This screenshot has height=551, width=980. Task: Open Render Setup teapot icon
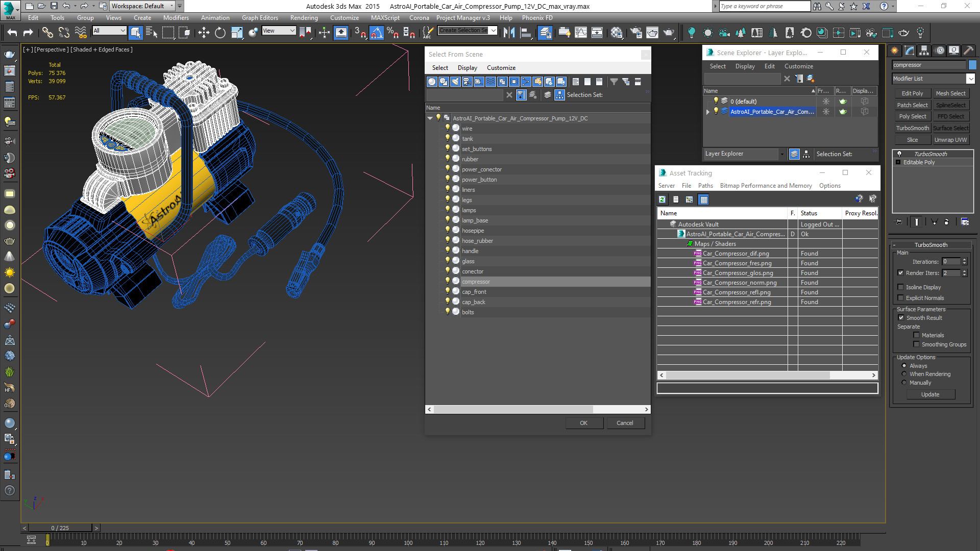tap(636, 33)
